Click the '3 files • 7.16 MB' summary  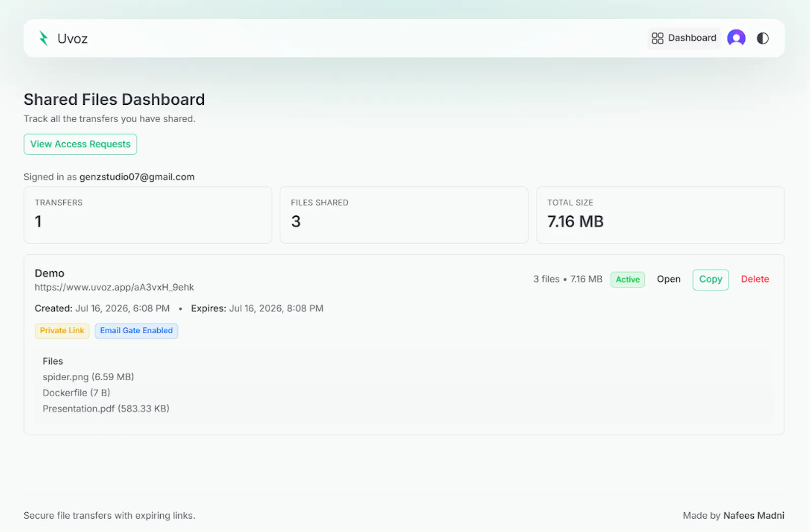point(568,279)
